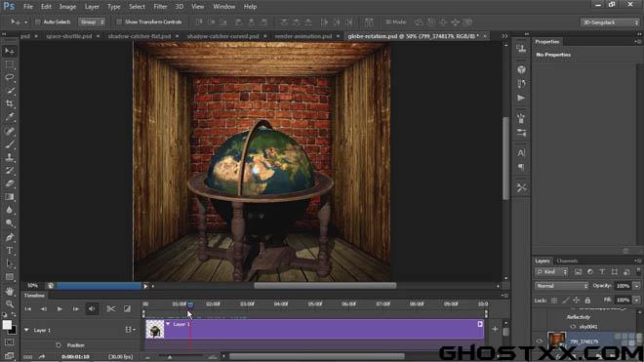Open the transition options icon in Timeline

point(127,308)
